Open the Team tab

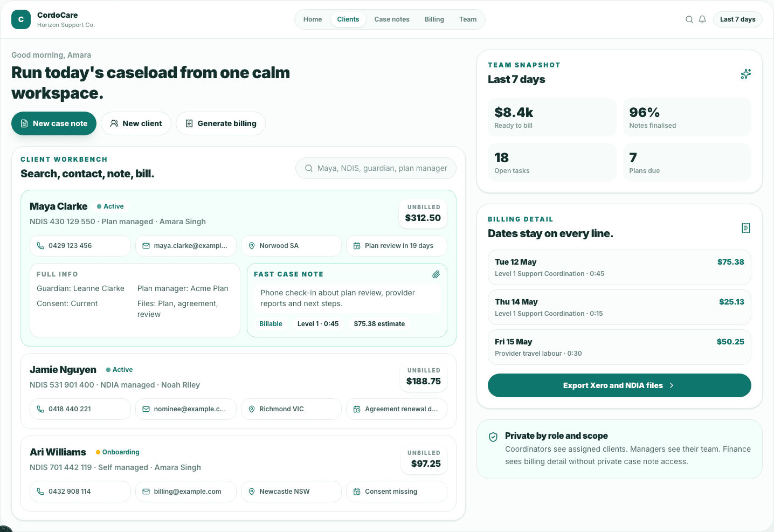[x=468, y=19]
